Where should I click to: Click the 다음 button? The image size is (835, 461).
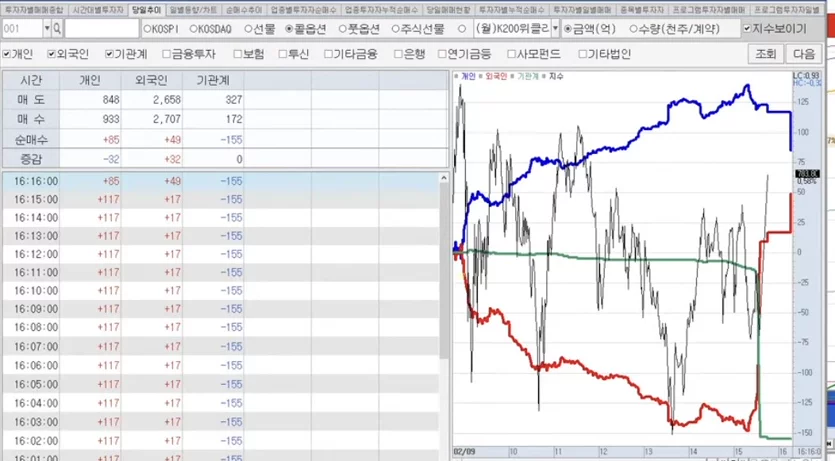pyautogui.click(x=804, y=54)
